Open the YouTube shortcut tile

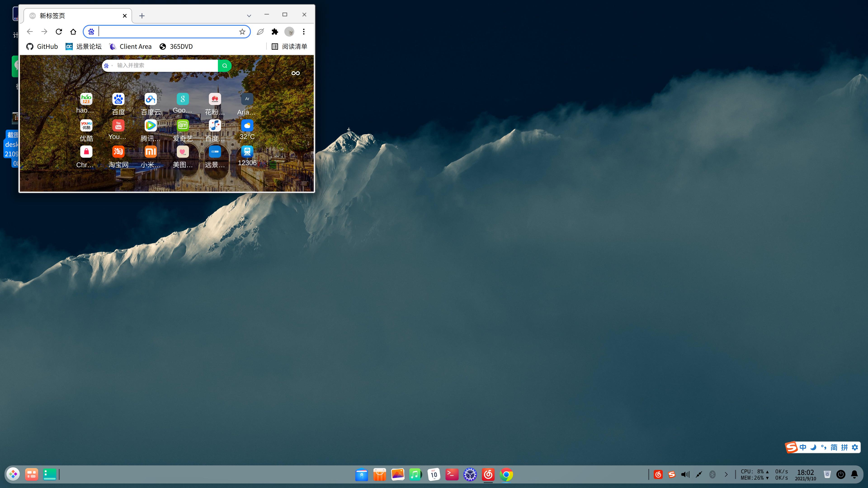(118, 126)
